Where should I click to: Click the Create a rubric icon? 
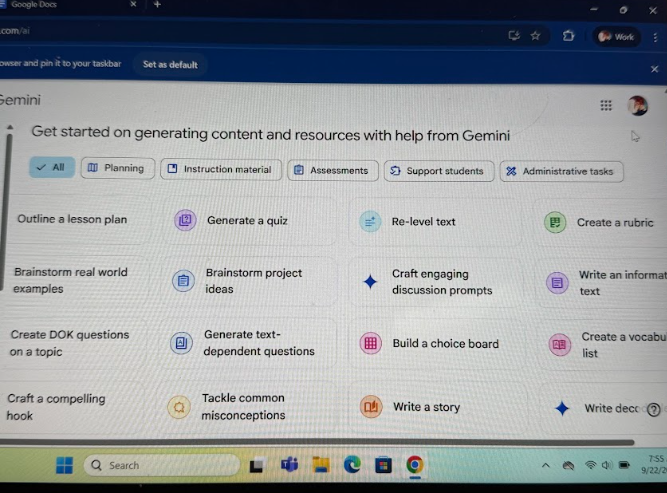pos(555,222)
